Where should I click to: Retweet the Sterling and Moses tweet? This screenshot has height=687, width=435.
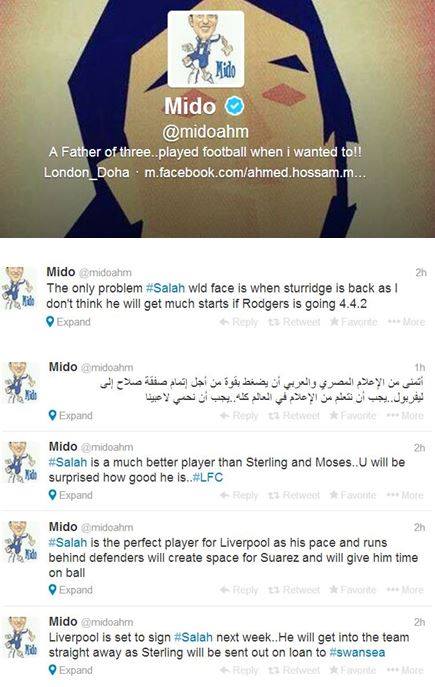294,495
